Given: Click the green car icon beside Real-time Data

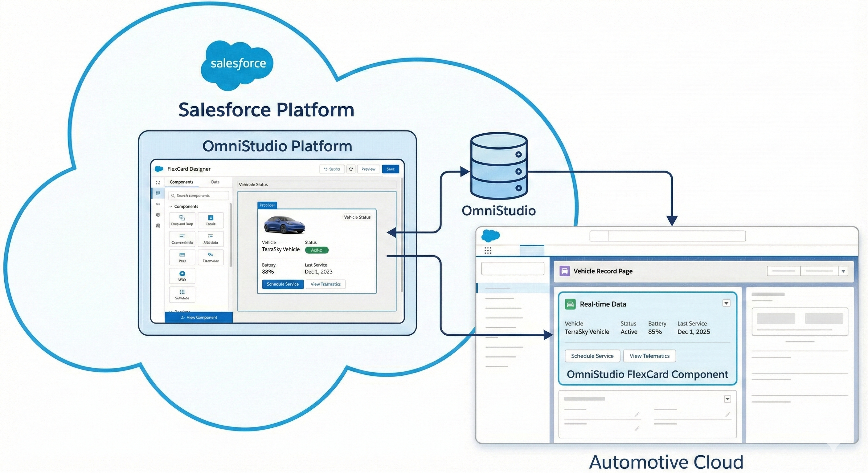Looking at the screenshot, I should (x=570, y=304).
